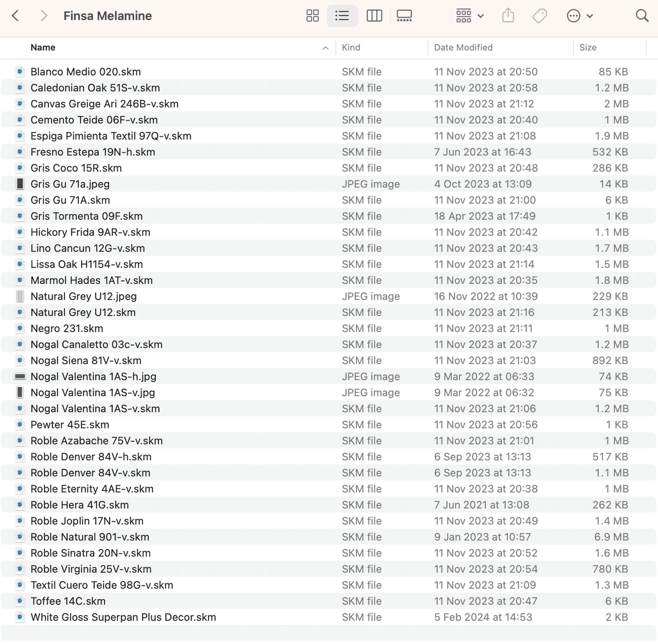Select file Roble Natural 901-v.skm
Screen dimensions: 658x644
click(90, 537)
